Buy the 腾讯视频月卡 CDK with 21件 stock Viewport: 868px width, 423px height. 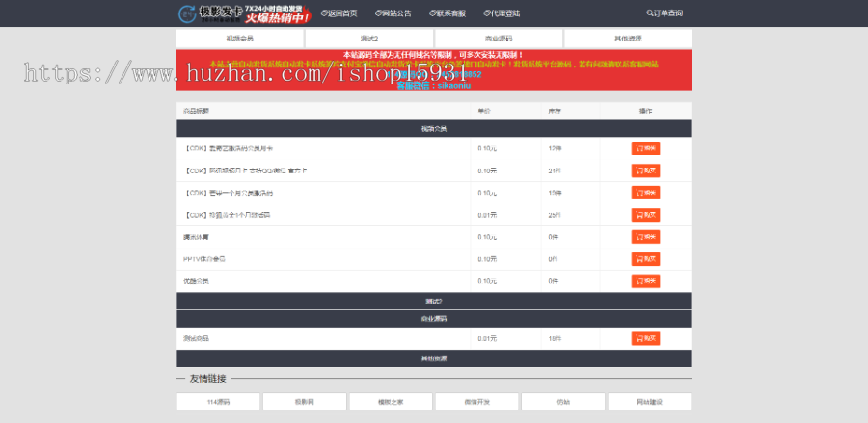point(645,171)
